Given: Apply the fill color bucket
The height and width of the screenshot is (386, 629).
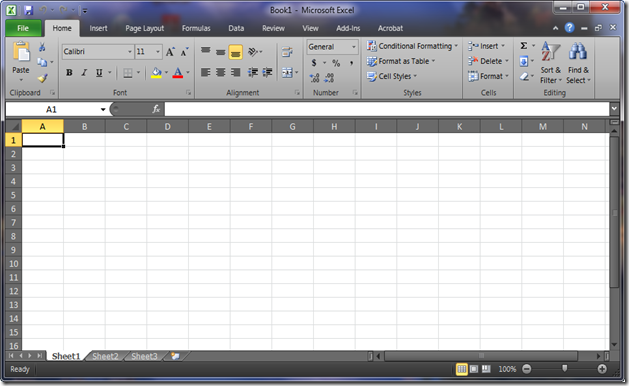Looking at the screenshot, I should click(156, 73).
